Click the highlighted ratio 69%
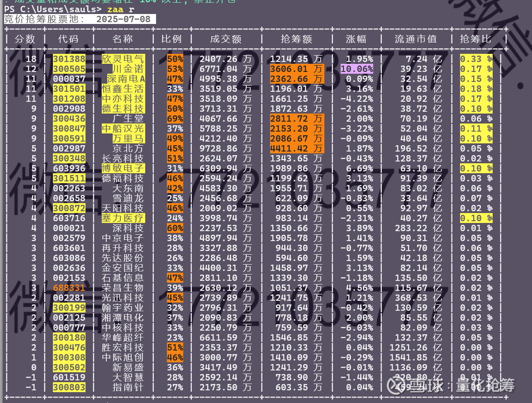 point(175,119)
